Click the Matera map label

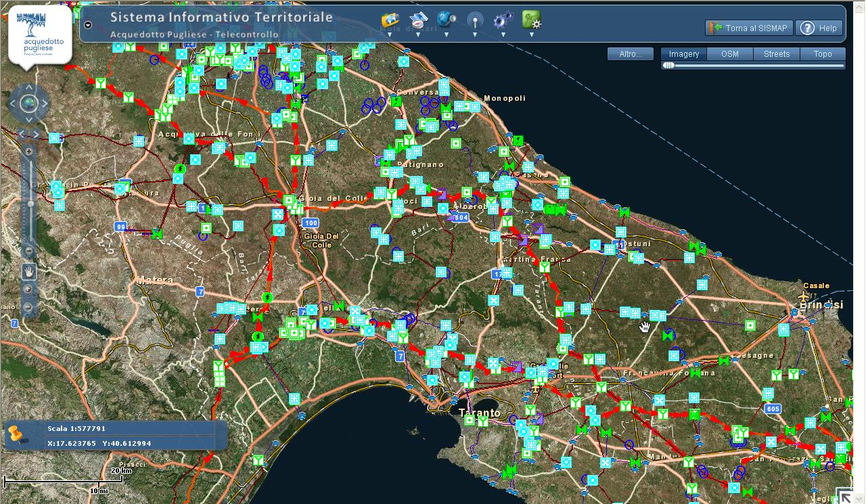155,279
